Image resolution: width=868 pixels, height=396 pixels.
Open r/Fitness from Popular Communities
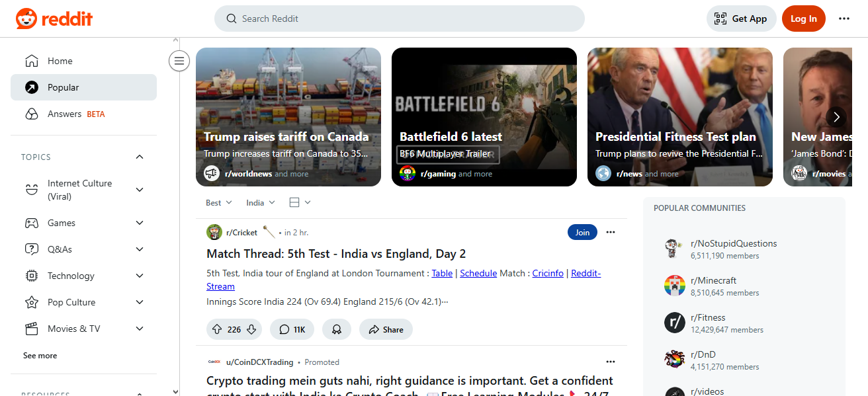coord(708,317)
